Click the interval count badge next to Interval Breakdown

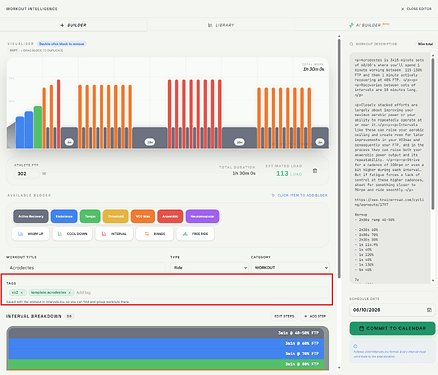pos(69,316)
